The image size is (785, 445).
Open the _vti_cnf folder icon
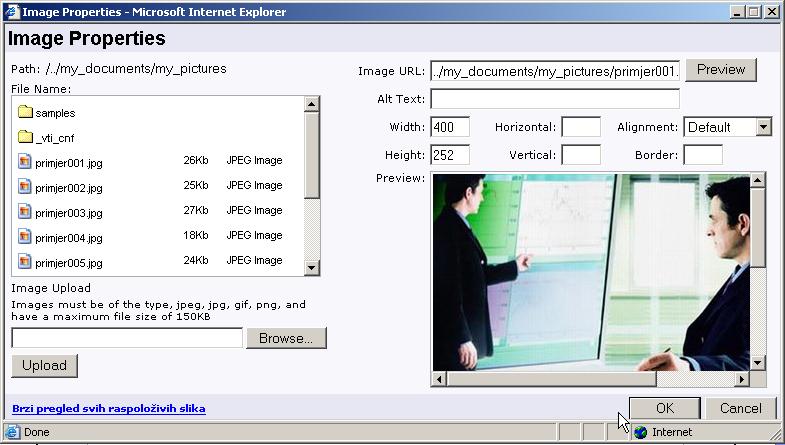26,137
